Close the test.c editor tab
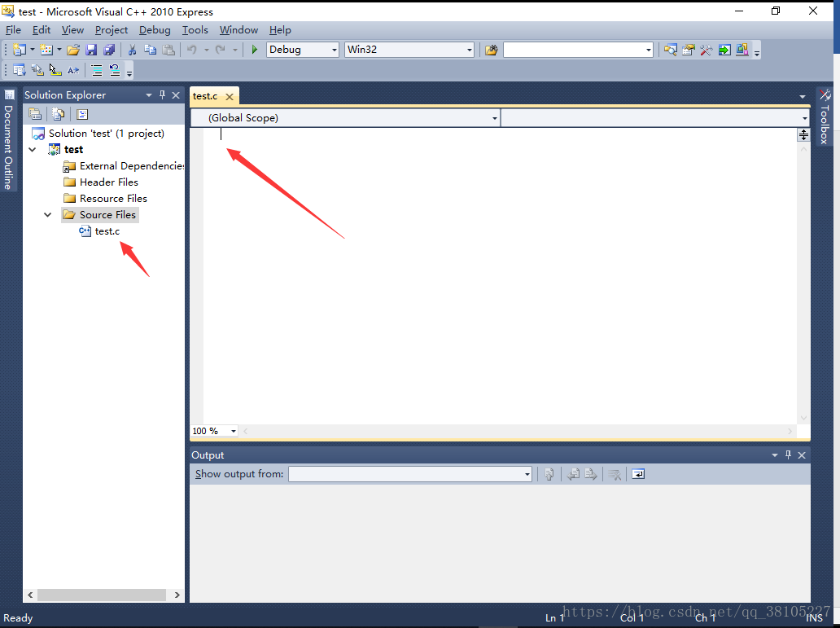The image size is (840, 628). (230, 97)
